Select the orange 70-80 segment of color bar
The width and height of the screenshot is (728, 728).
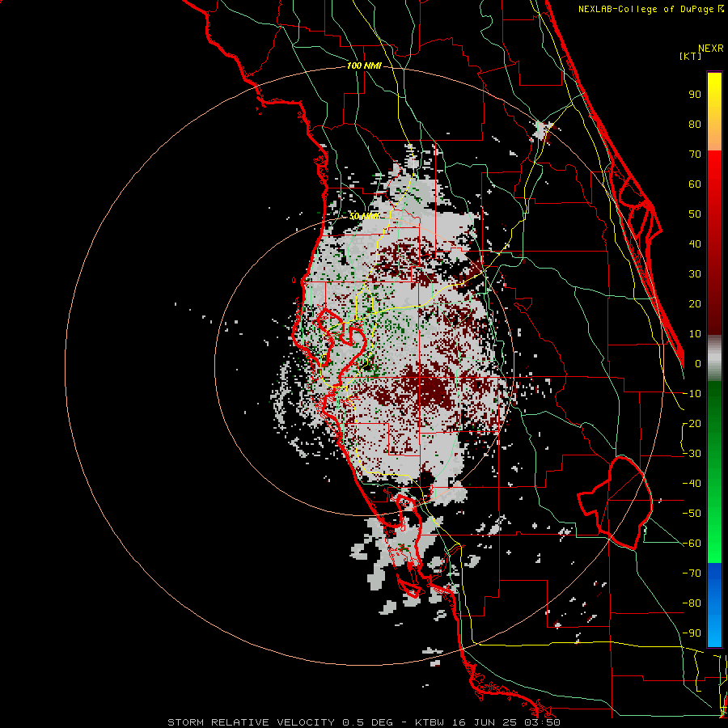[714, 137]
